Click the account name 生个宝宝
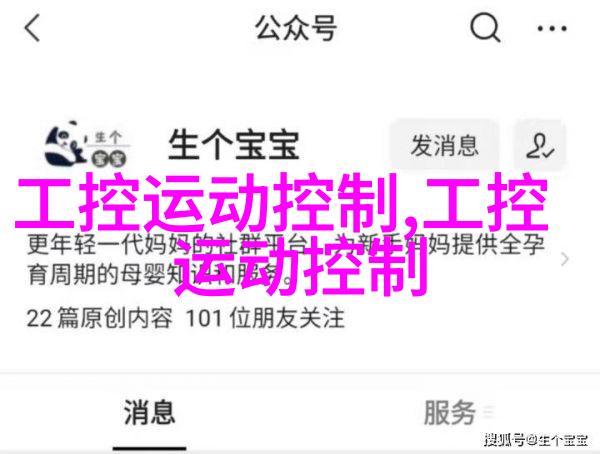 tap(233, 145)
